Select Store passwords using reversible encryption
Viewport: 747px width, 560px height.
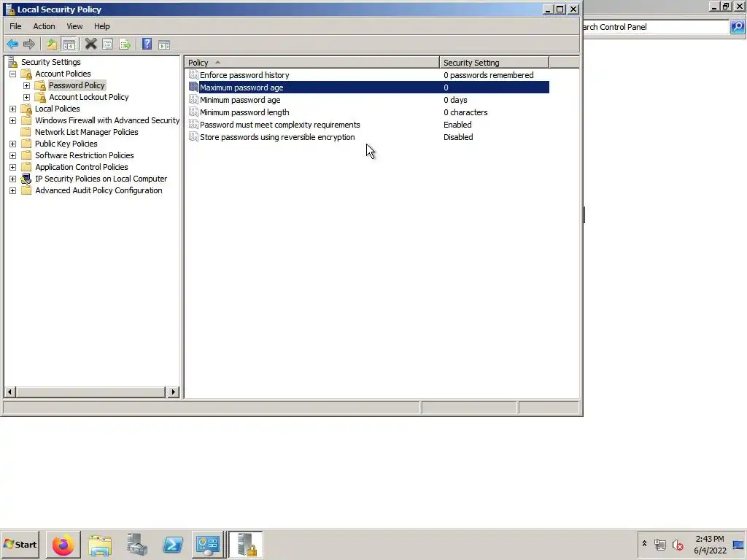click(368, 136)
